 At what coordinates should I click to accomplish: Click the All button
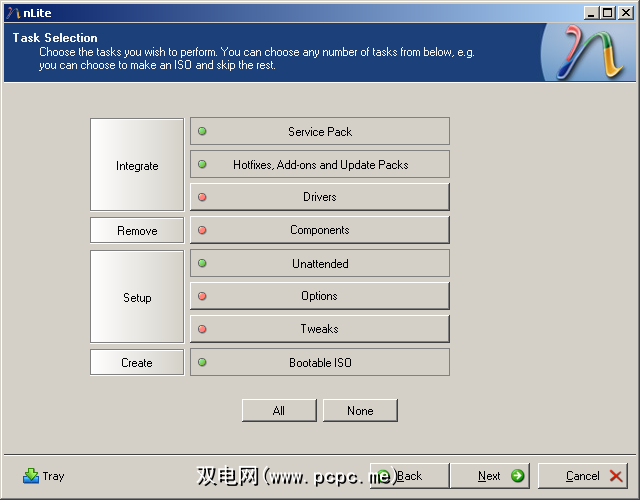click(x=279, y=411)
